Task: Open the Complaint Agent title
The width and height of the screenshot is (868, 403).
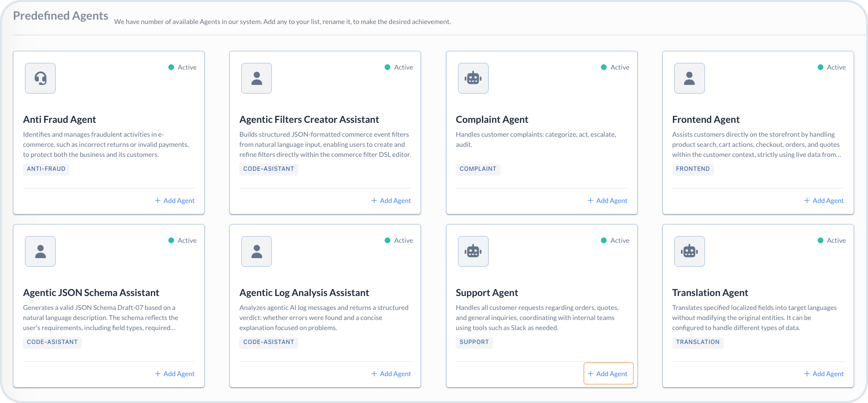Action: coord(492,119)
